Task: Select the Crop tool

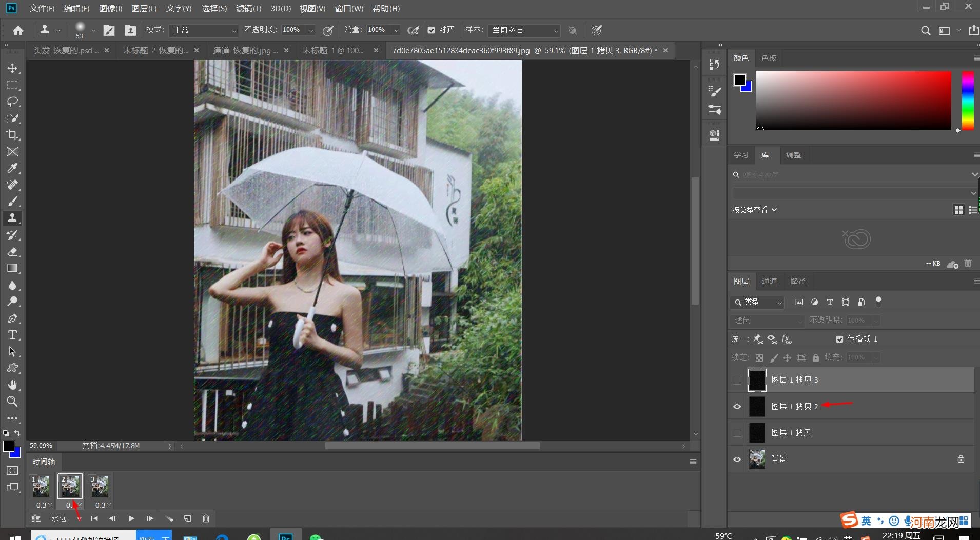Action: click(x=12, y=135)
